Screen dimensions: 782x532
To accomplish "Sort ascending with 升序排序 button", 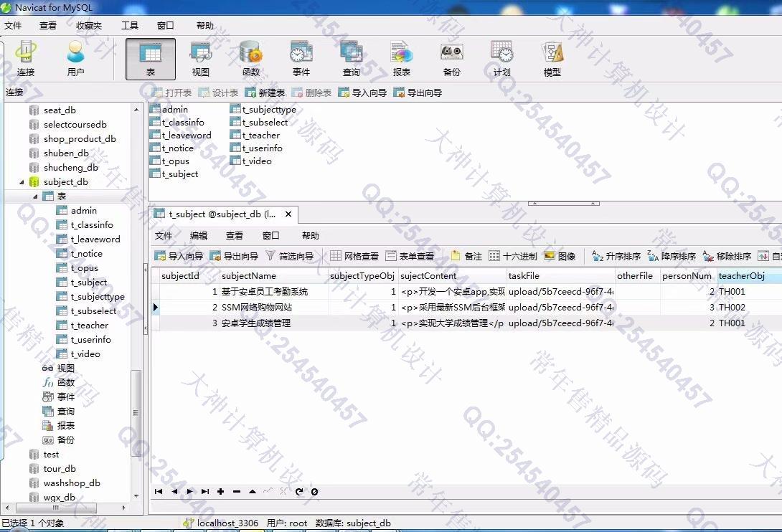I will [x=616, y=256].
